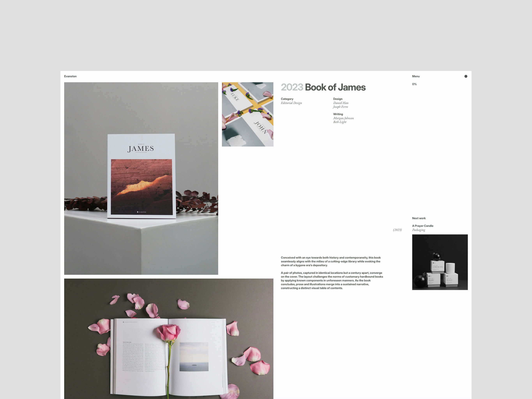Image resolution: width=532 pixels, height=399 pixels.
Task: Click the grey 2023 year in title
Action: [x=292, y=87]
